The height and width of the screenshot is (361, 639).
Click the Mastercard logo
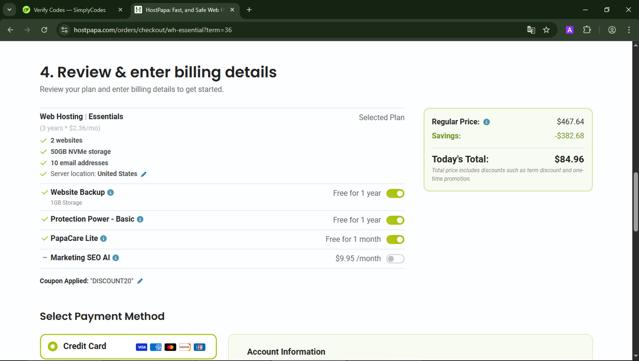(x=170, y=347)
